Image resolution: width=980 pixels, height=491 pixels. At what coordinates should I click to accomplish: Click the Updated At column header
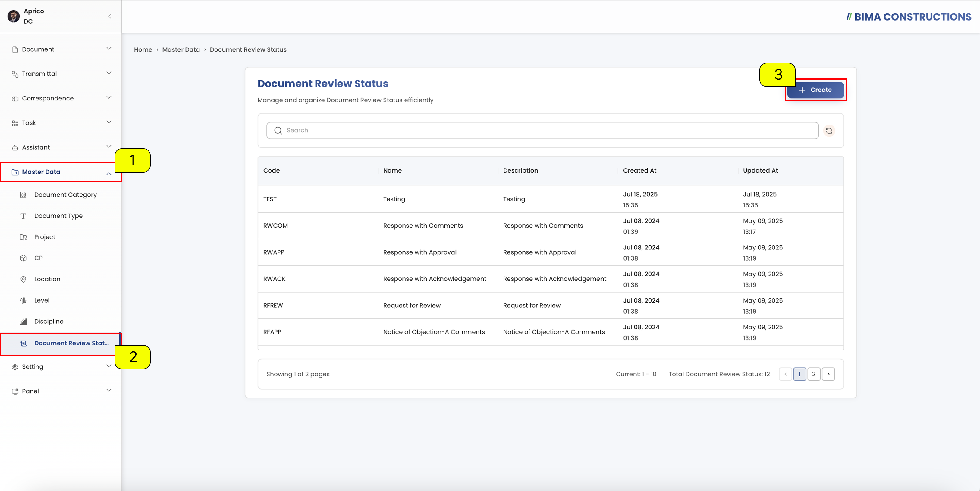760,170
